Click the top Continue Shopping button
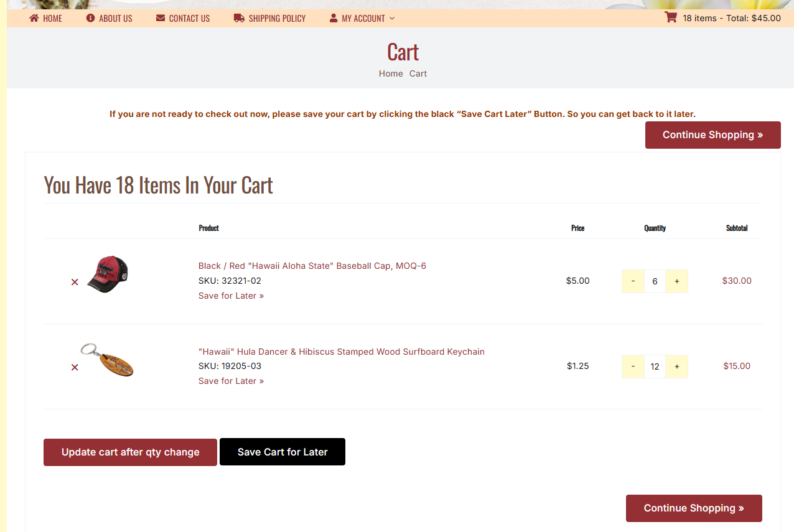This screenshot has width=794, height=532. [x=712, y=135]
